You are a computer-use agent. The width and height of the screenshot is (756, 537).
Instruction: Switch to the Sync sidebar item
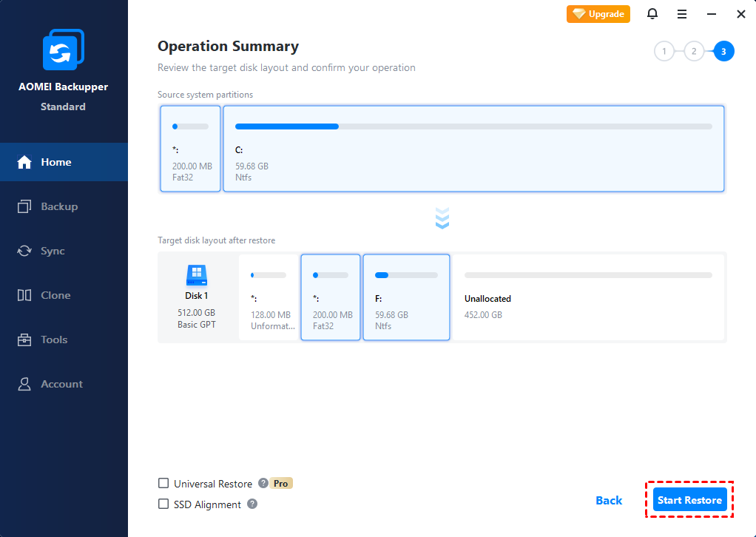tap(53, 251)
